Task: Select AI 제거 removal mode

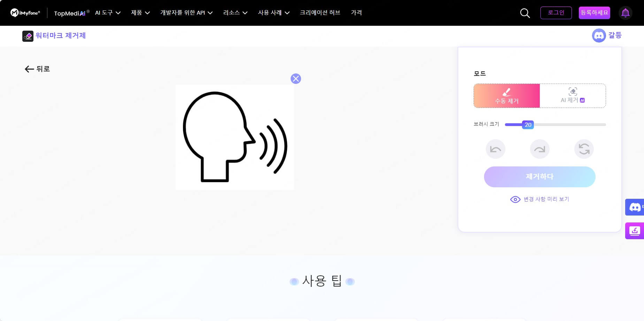Action: click(x=573, y=96)
